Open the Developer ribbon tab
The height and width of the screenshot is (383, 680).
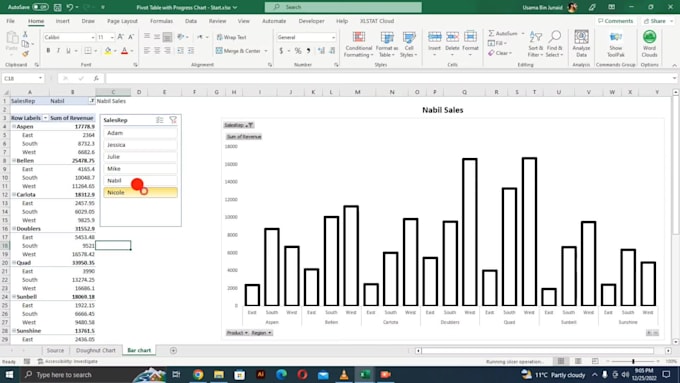click(311, 21)
